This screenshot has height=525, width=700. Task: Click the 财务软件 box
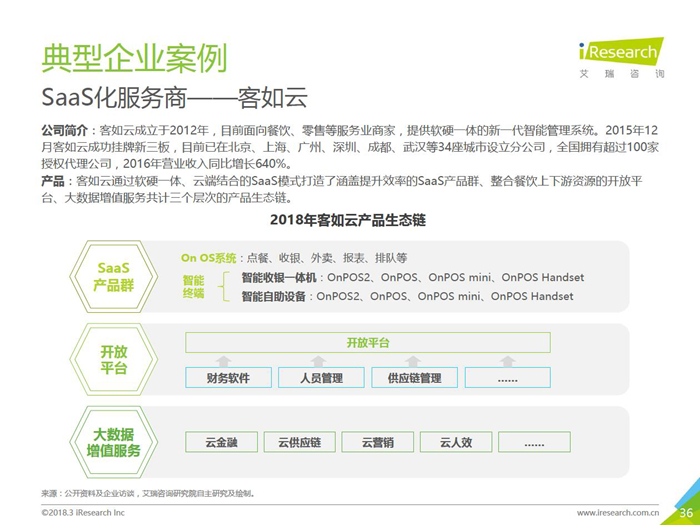[x=228, y=378]
